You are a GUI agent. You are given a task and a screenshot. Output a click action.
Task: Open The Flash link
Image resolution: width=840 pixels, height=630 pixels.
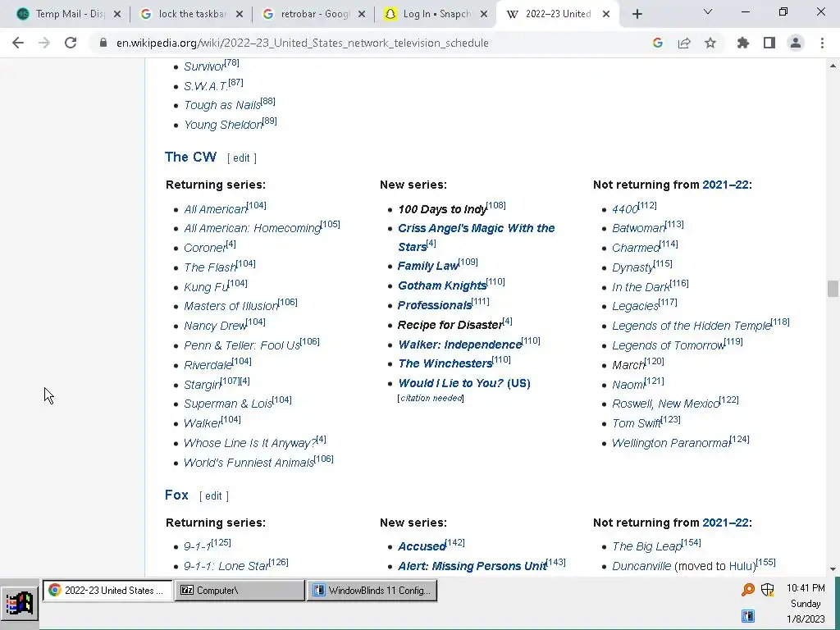[x=210, y=267]
